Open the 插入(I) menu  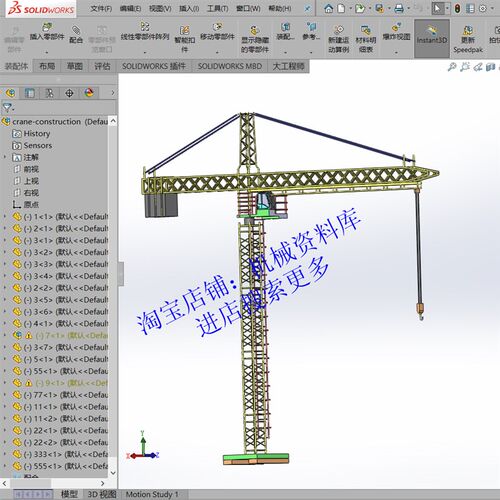coord(189,9)
